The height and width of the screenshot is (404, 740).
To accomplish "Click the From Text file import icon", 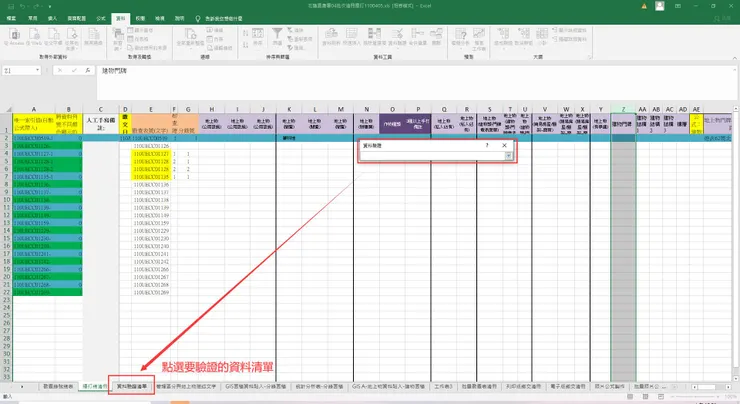I will [x=53, y=36].
